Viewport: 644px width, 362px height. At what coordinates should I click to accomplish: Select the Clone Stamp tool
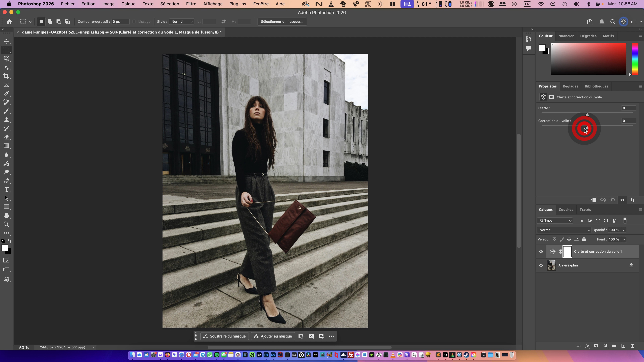7,120
